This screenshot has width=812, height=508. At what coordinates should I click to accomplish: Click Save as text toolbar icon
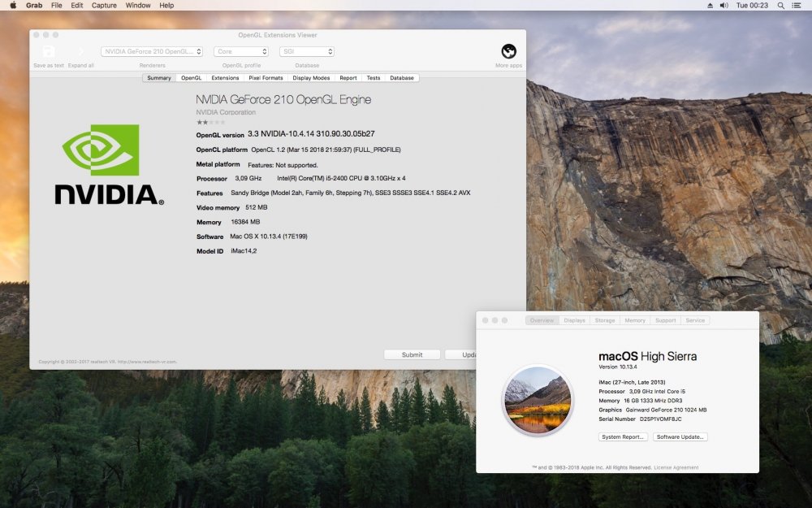point(49,51)
